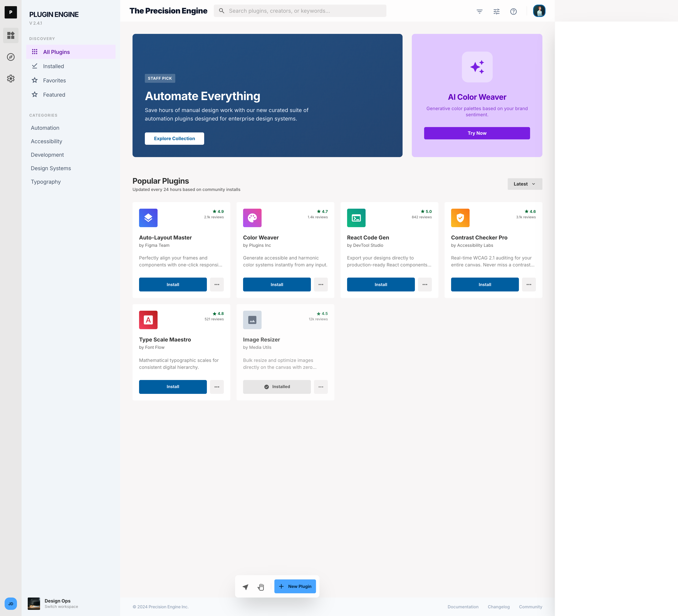Select the compass discovery icon in left rail
The width and height of the screenshot is (678, 616).
11,57
